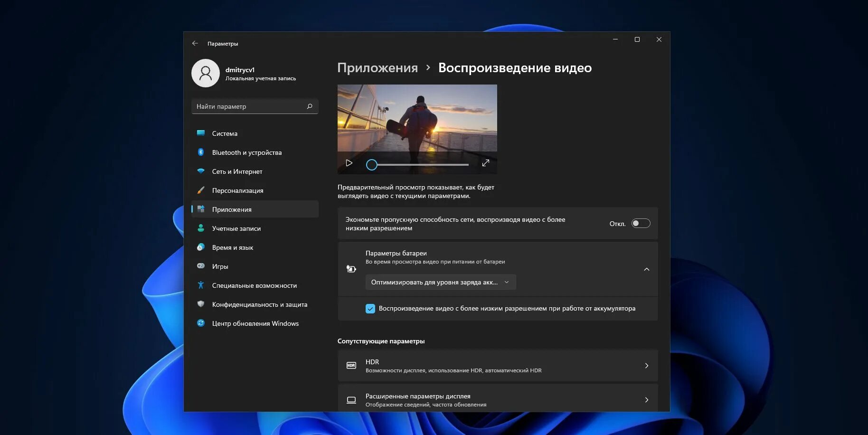Image resolution: width=868 pixels, height=435 pixels.
Task: Play the preview video
Action: [x=349, y=163]
